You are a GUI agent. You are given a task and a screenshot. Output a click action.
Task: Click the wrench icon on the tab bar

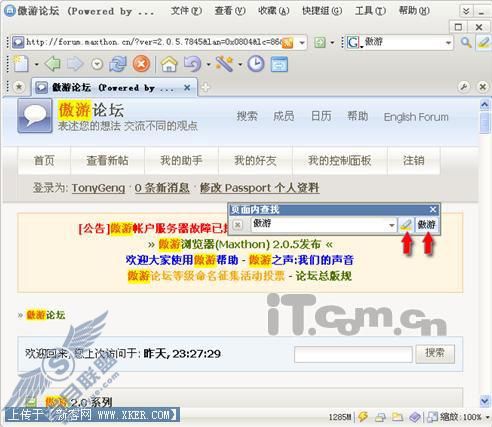464,87
